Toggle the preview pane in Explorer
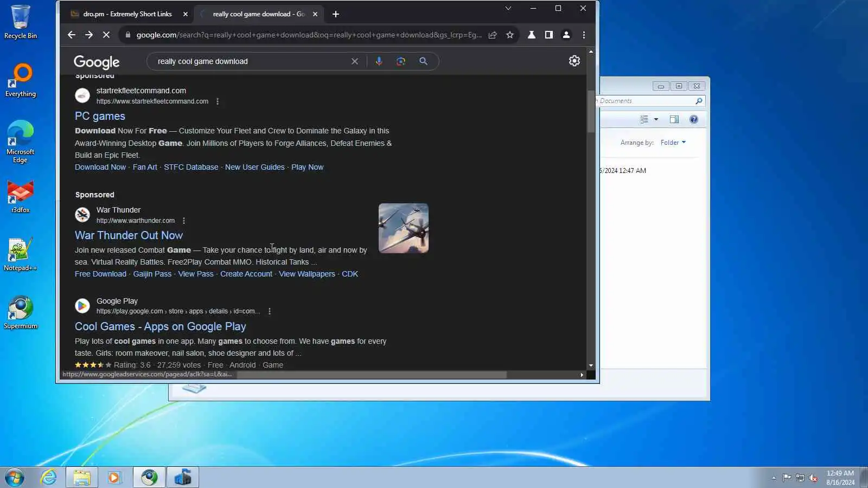Image resolution: width=868 pixels, height=488 pixels. [x=674, y=119]
